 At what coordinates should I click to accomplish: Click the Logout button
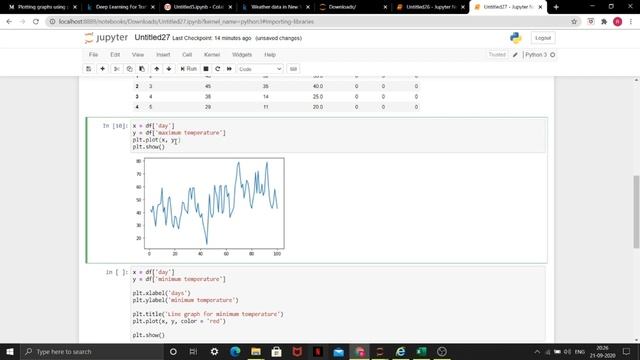click(x=543, y=38)
